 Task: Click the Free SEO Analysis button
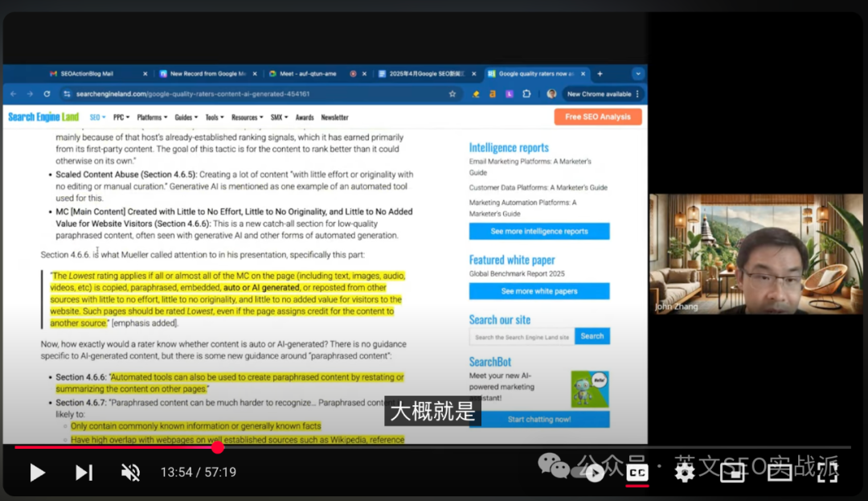pyautogui.click(x=598, y=117)
